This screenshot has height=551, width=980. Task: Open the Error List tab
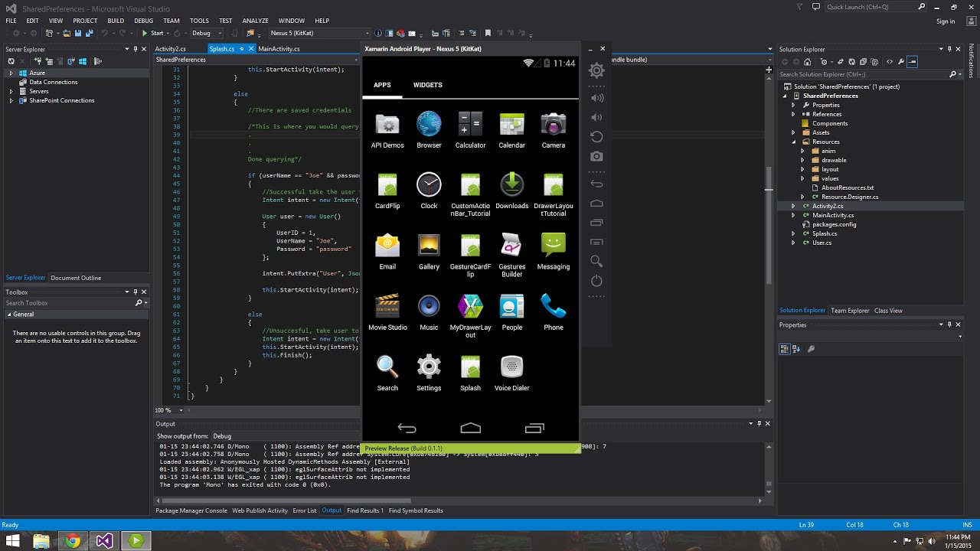click(x=305, y=510)
